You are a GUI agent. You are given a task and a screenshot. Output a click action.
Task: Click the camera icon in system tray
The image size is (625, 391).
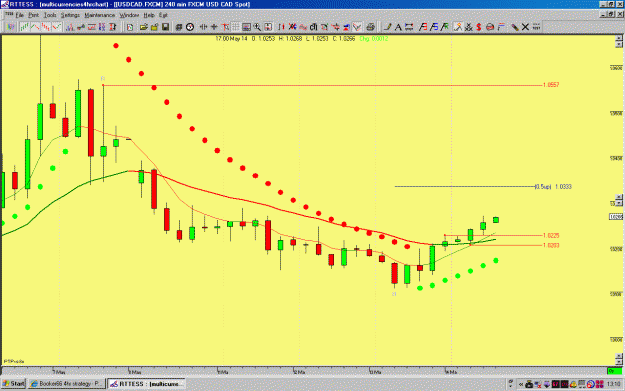(x=529, y=384)
